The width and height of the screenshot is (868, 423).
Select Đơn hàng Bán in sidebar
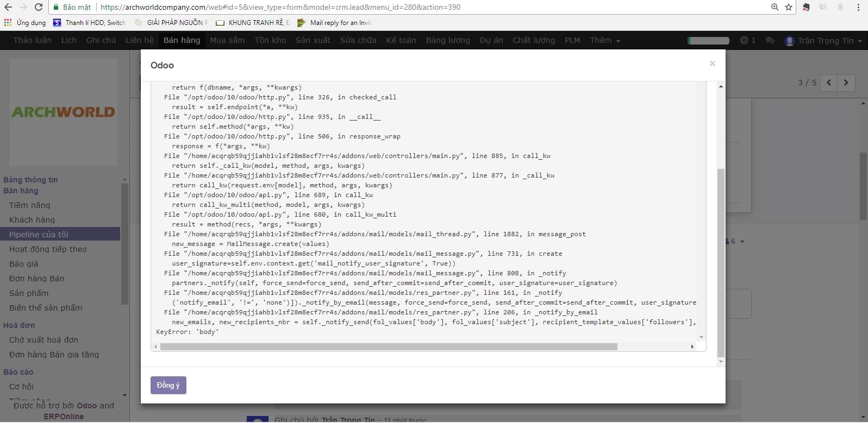pyautogui.click(x=37, y=279)
